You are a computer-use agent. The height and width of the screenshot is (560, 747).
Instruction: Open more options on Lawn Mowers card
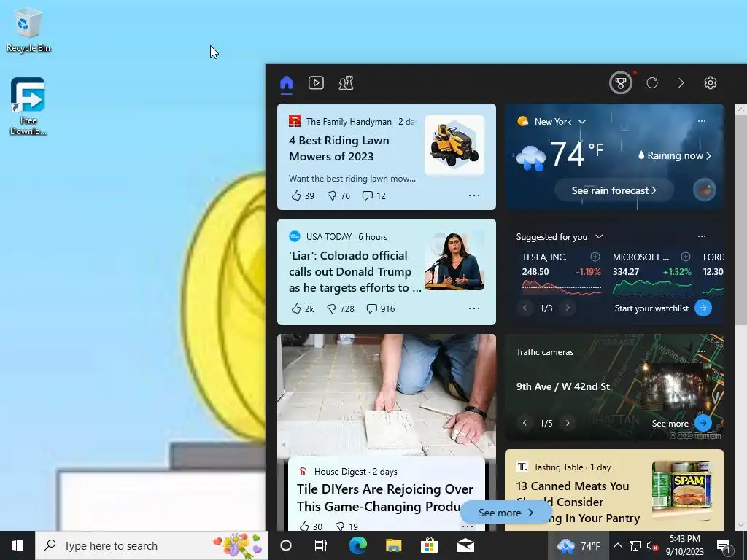click(474, 195)
